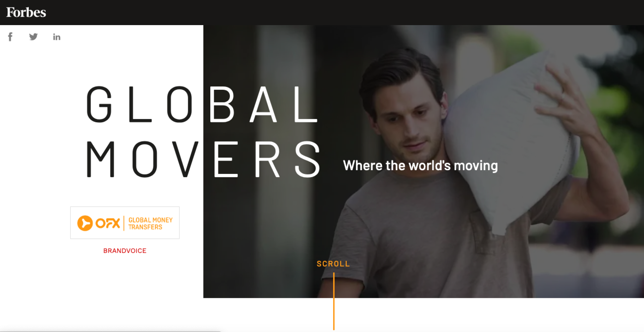This screenshot has width=644, height=332.
Task: Click the GLOBAL MOVERS headline
Action: (x=203, y=131)
